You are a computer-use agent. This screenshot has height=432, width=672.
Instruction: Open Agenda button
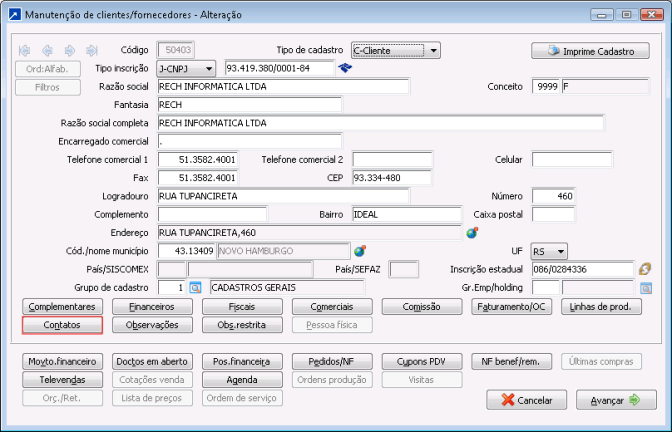242,380
